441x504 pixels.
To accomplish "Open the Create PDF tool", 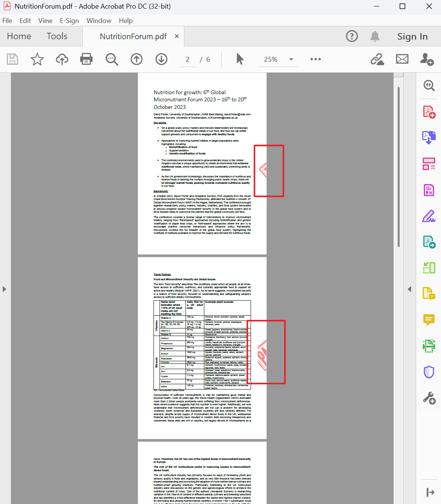I will 429,111.
